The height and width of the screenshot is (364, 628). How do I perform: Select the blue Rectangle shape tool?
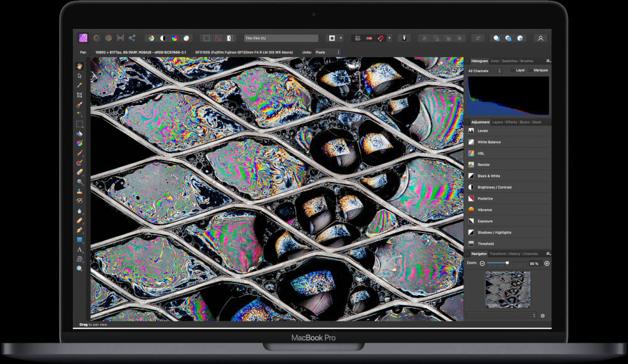point(80,240)
